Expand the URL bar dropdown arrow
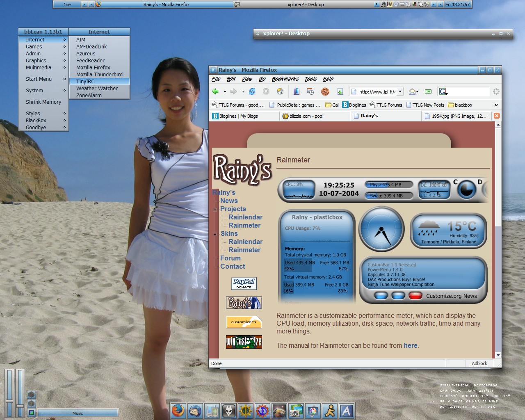The width and height of the screenshot is (525, 420). (400, 91)
